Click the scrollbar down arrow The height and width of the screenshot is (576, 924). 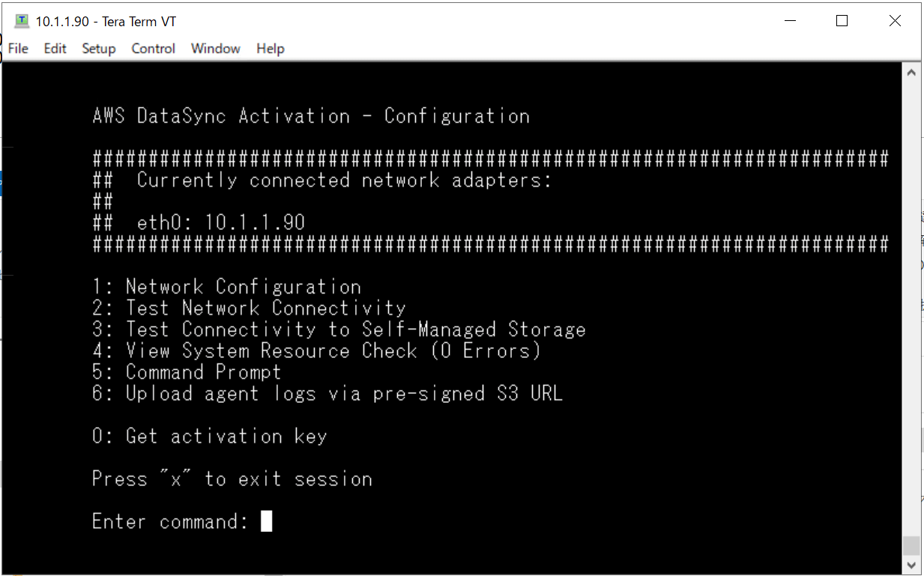pos(911,565)
